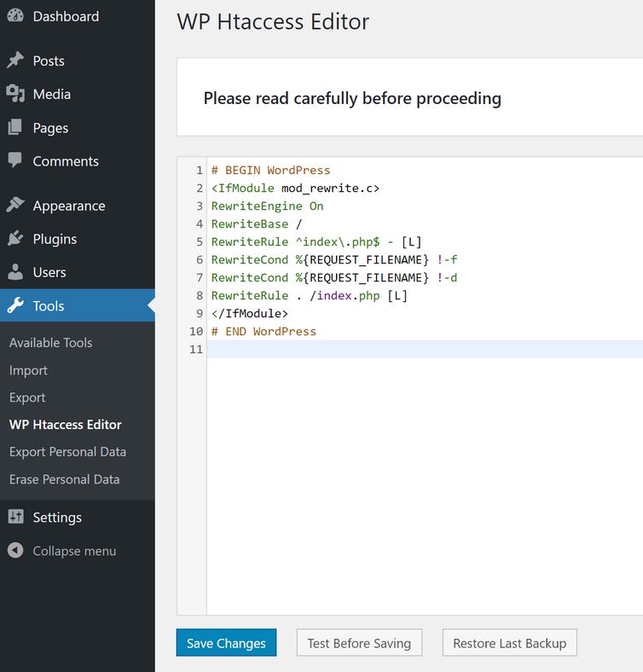Open Available Tools submenu entry
This screenshot has height=672, width=643.
(x=50, y=343)
